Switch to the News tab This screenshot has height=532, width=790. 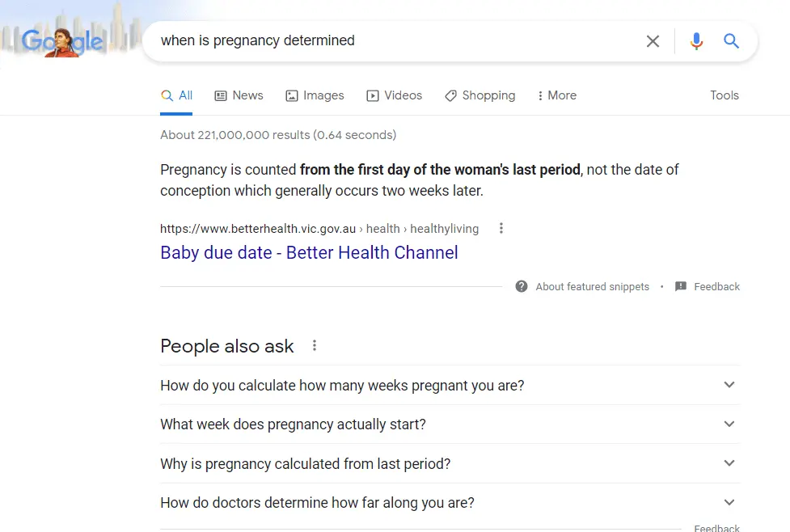coord(239,95)
